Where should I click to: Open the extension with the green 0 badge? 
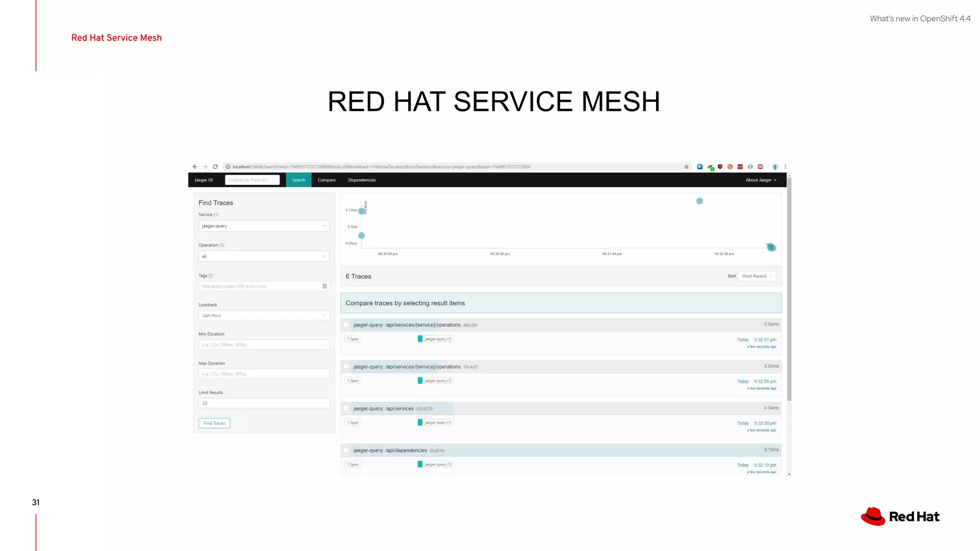tap(711, 167)
